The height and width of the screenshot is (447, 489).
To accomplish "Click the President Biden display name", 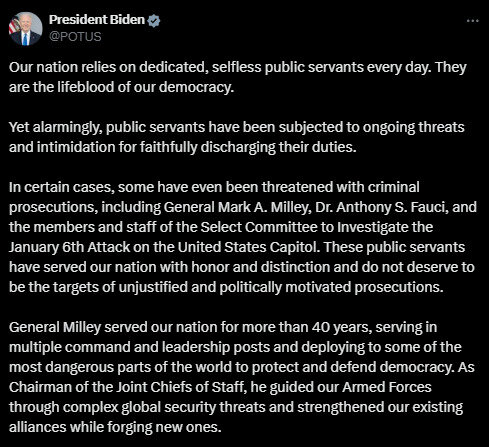I will click(97, 20).
